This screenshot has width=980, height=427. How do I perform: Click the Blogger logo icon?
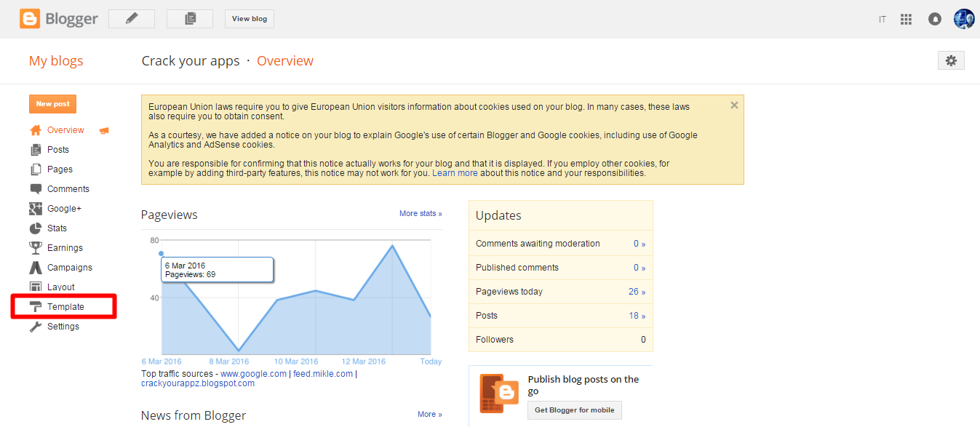click(x=30, y=19)
